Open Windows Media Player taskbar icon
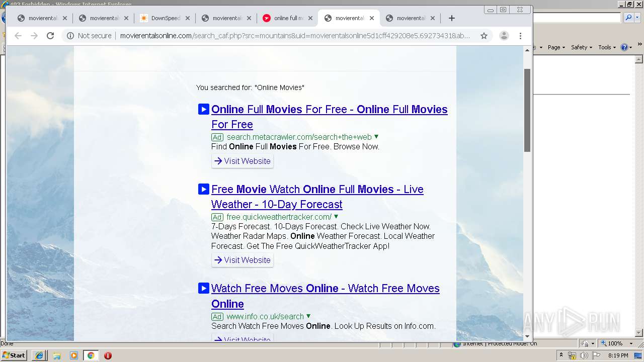 (x=73, y=355)
